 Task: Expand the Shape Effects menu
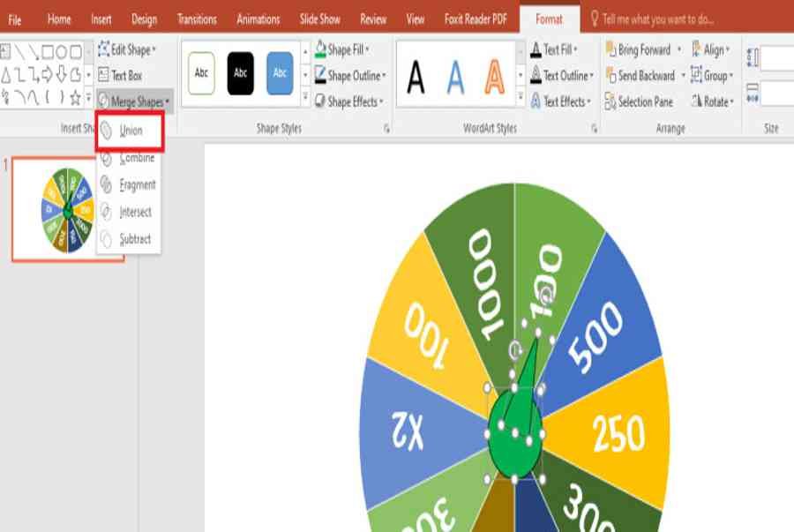click(x=348, y=101)
